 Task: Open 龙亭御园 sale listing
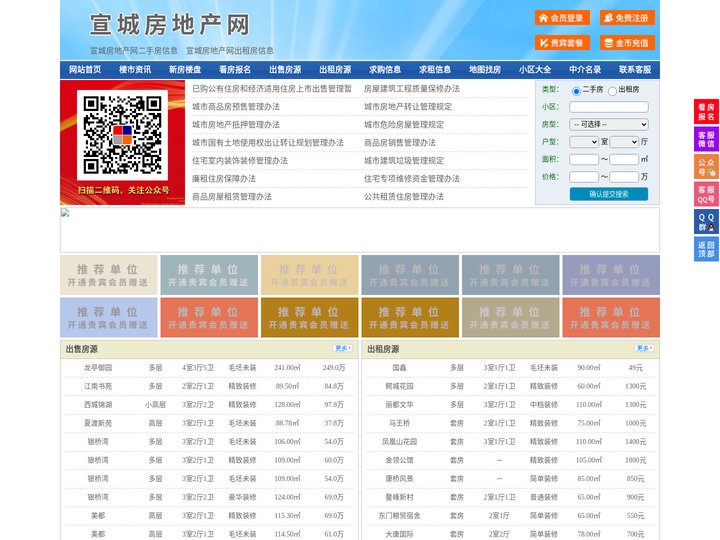coord(98,367)
